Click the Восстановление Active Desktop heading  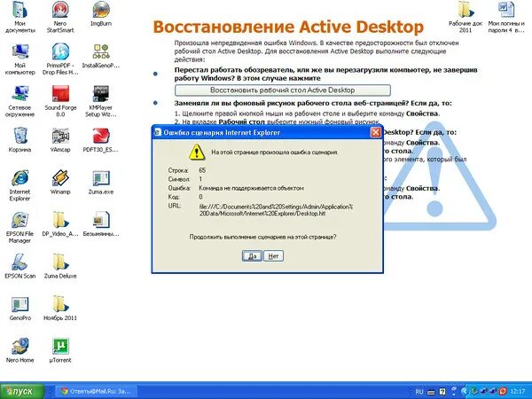pyautogui.click(x=288, y=27)
